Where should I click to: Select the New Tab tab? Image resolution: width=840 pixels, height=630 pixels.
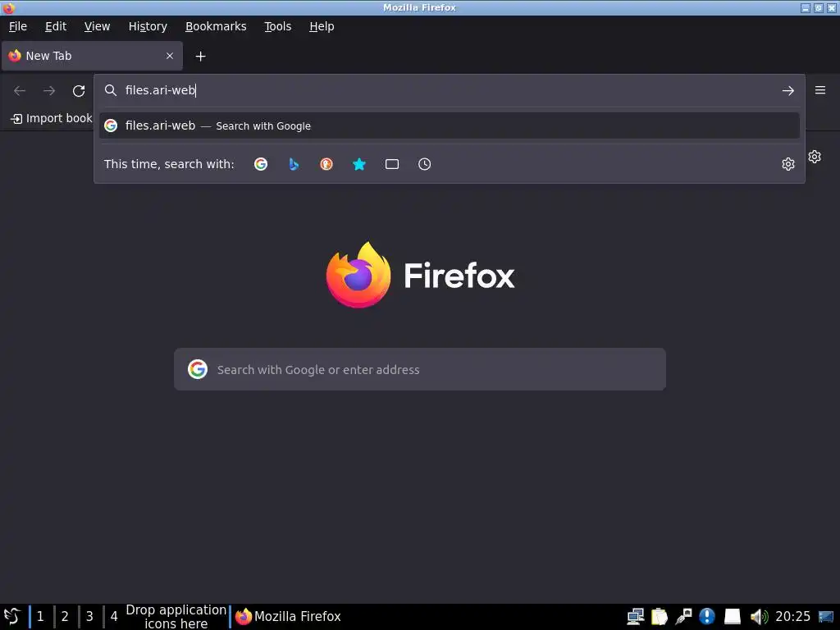coord(92,56)
